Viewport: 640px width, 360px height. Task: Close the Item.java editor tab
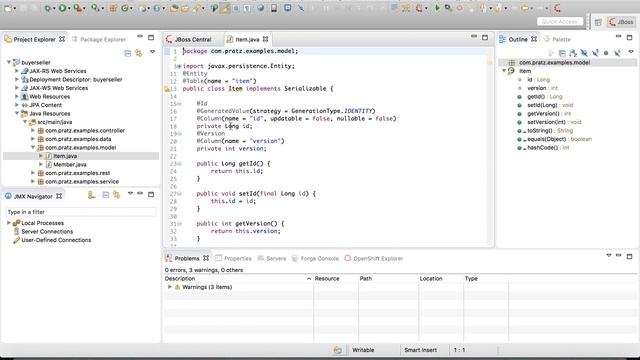coord(266,39)
